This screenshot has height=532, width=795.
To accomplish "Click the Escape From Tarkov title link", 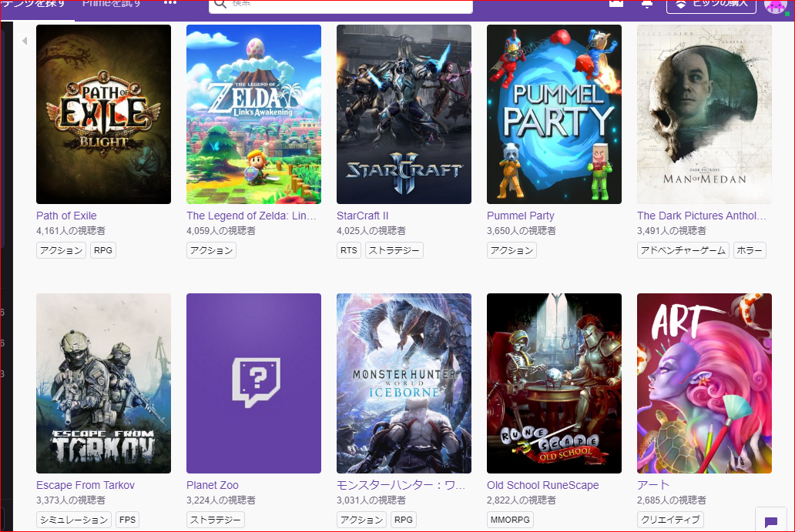I will click(x=86, y=485).
